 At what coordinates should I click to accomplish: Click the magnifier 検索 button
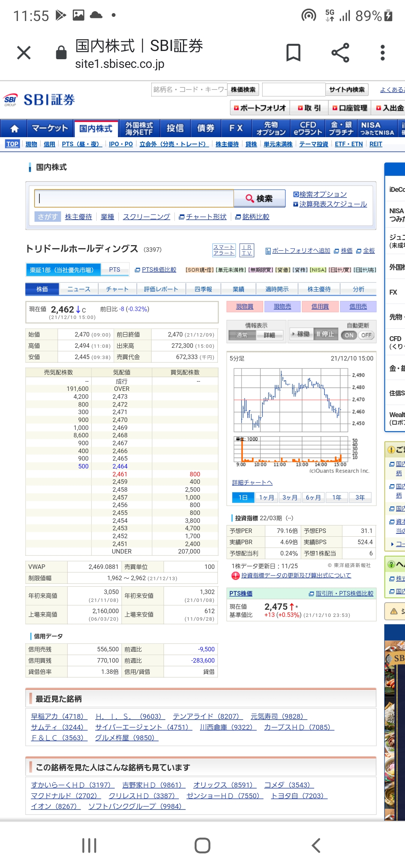[x=259, y=198]
